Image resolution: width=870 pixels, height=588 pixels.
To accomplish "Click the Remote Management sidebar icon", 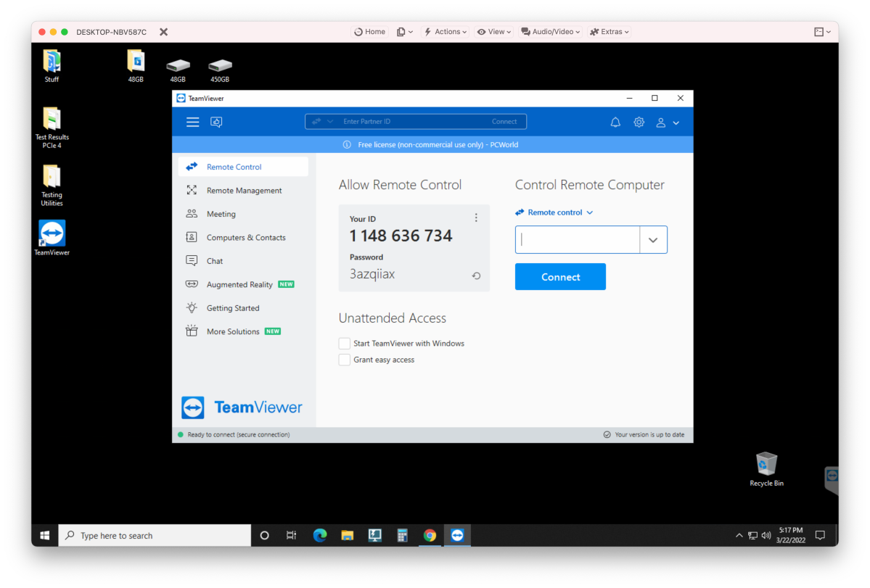I will pyautogui.click(x=192, y=190).
